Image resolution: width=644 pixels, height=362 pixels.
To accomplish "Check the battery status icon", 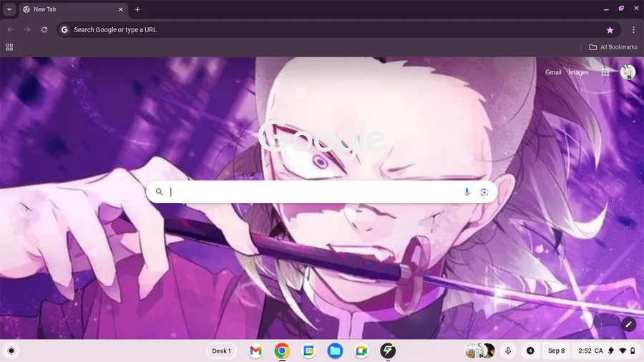I will (x=633, y=351).
